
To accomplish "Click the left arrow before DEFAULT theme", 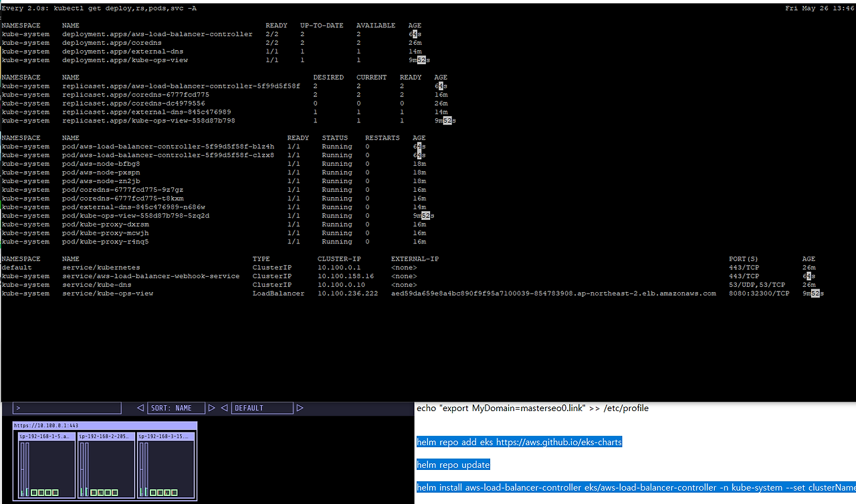I will click(225, 408).
